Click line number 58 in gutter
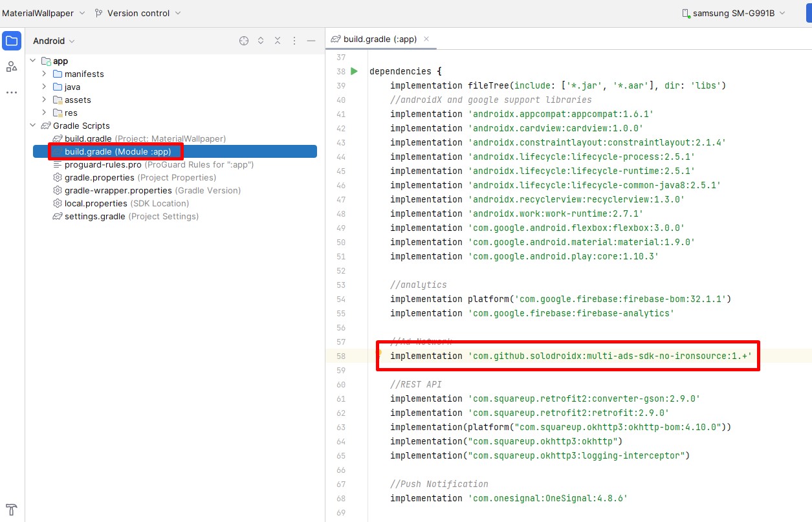The height and width of the screenshot is (522, 812). click(341, 356)
